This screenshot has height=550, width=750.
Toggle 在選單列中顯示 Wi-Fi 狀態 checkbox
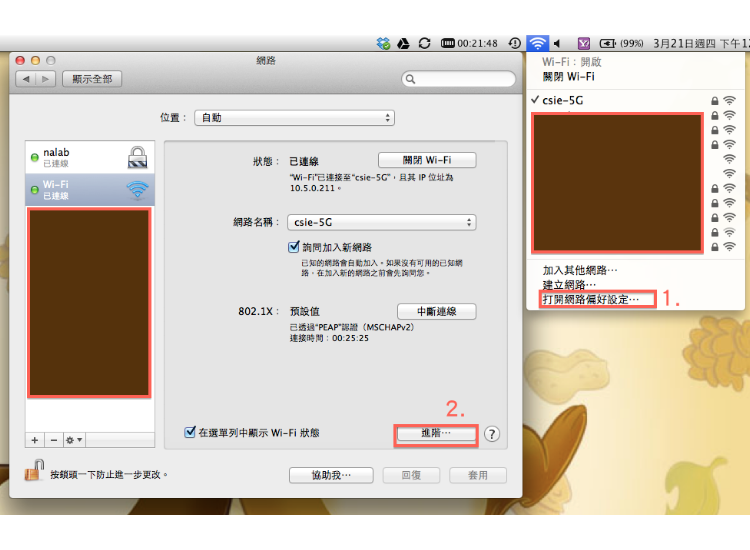(x=190, y=432)
